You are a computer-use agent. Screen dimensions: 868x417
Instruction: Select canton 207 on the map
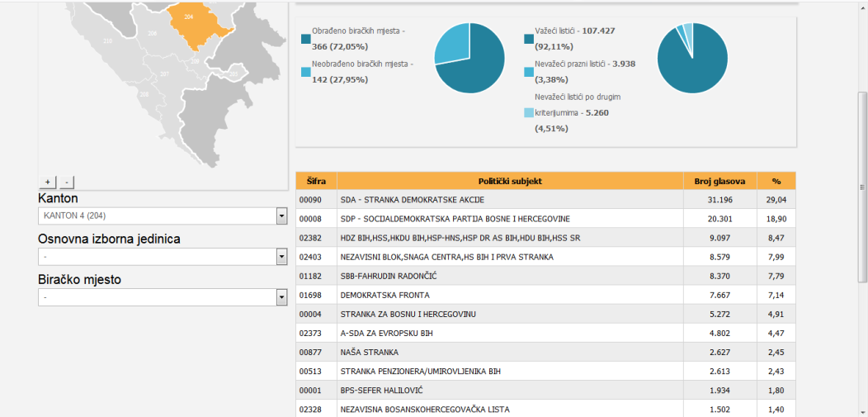(164, 74)
